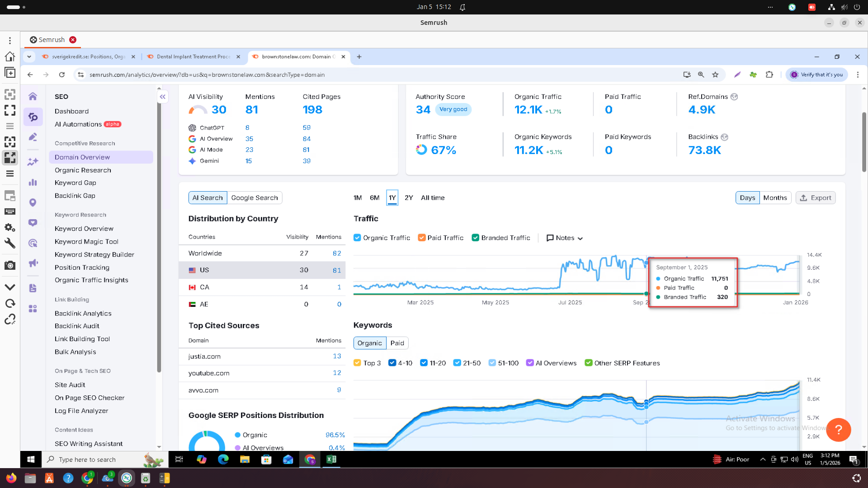Toggle the Paid Traffic checkbox

pos(421,238)
